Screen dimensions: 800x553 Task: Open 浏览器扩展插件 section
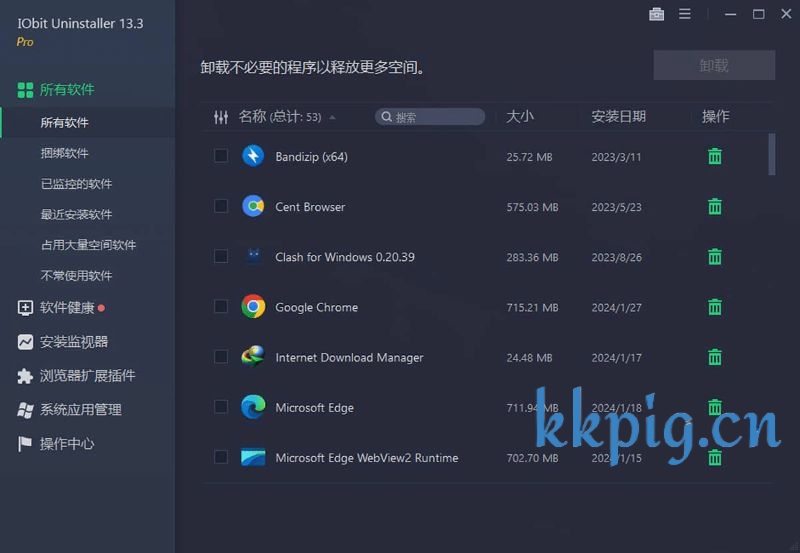(88, 376)
